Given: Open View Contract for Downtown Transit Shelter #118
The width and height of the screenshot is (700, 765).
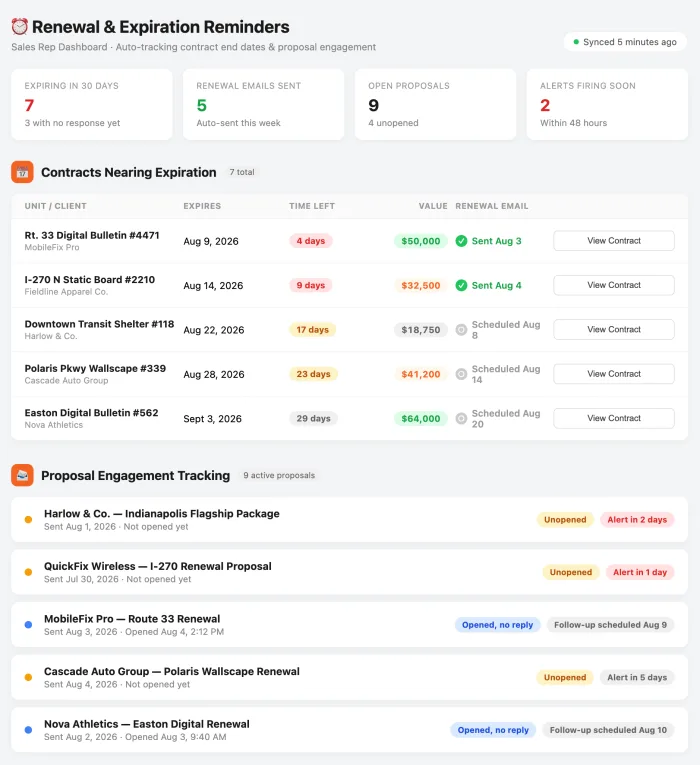Looking at the screenshot, I should coord(614,330).
